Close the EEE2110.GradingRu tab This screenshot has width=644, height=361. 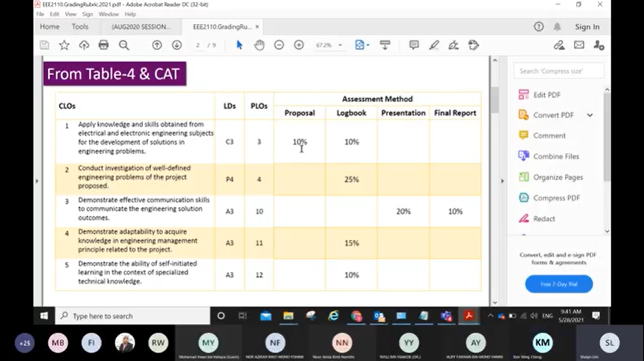257,27
